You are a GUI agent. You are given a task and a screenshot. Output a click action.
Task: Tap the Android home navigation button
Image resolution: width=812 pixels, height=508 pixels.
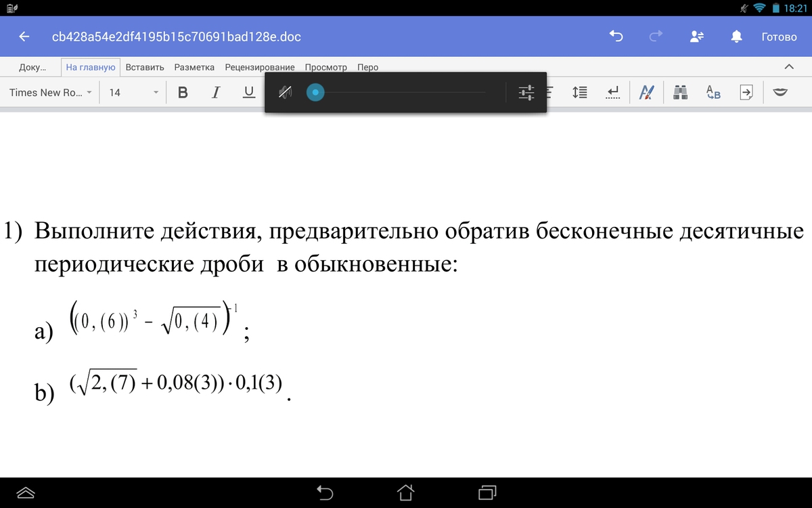coord(405,492)
